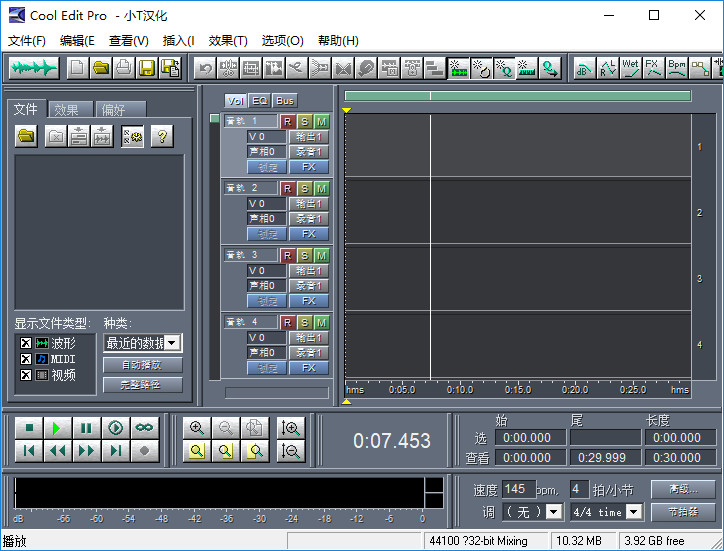Open file from toolbar folder icon
Image resolution: width=724 pixels, height=551 pixels.
[101, 68]
